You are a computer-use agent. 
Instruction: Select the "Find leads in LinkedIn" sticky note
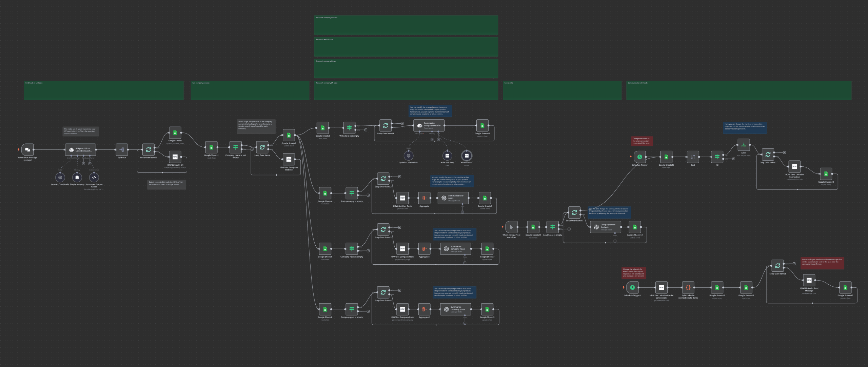[x=103, y=90]
